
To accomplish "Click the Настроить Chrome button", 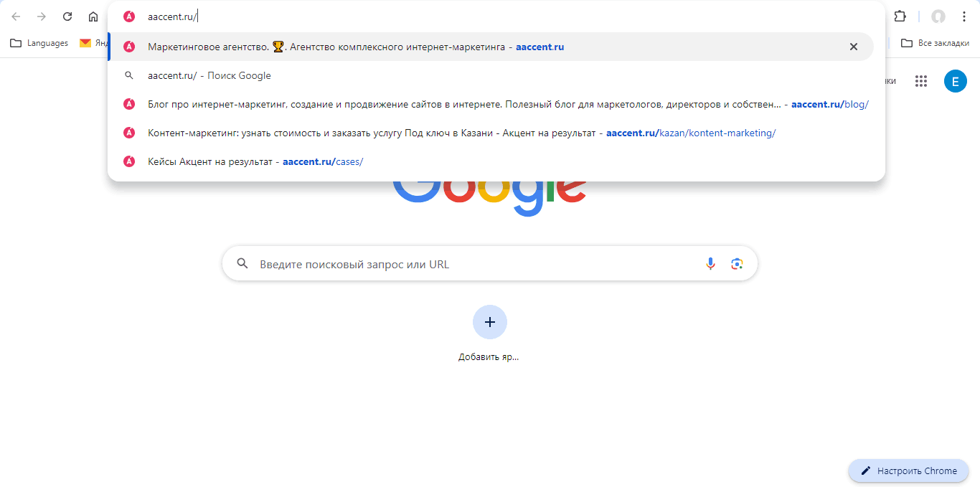I will point(908,471).
